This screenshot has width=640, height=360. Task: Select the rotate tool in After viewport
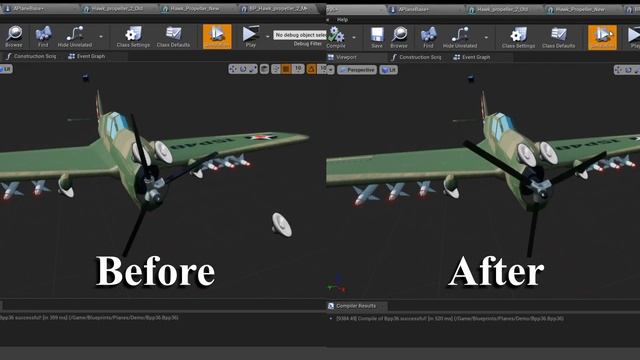628,70
